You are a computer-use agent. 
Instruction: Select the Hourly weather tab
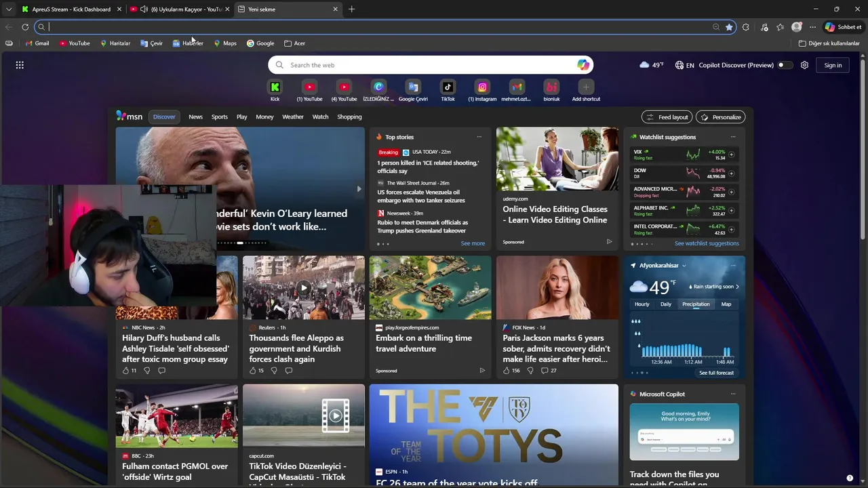pos(642,304)
